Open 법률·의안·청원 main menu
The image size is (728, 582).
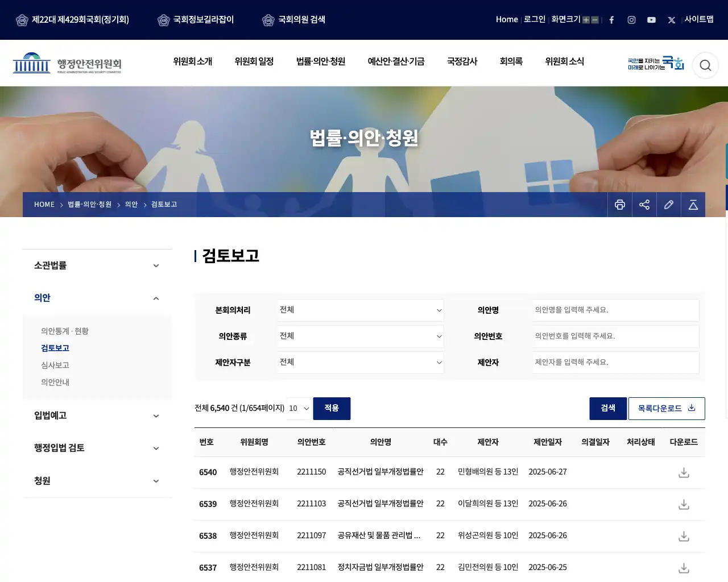(321, 61)
